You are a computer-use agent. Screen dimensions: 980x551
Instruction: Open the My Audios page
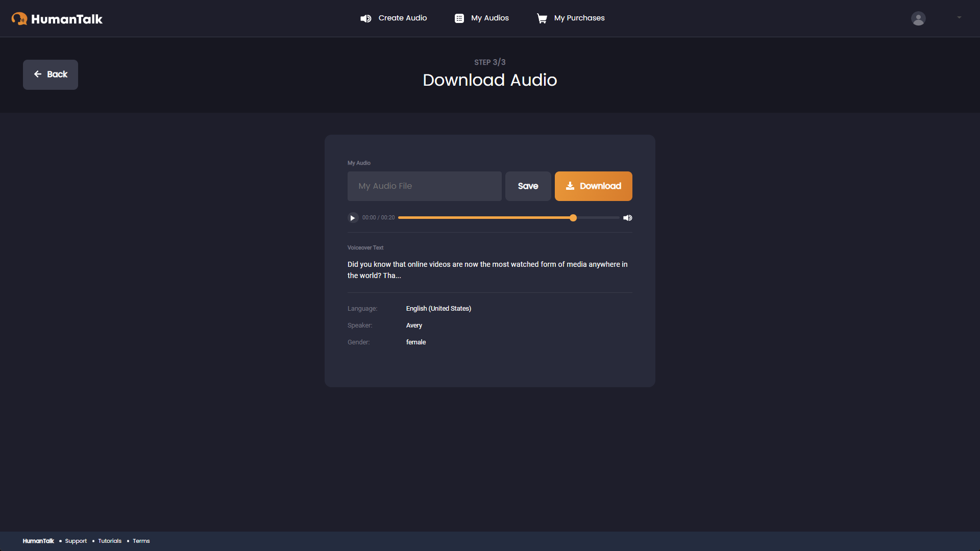(489, 18)
